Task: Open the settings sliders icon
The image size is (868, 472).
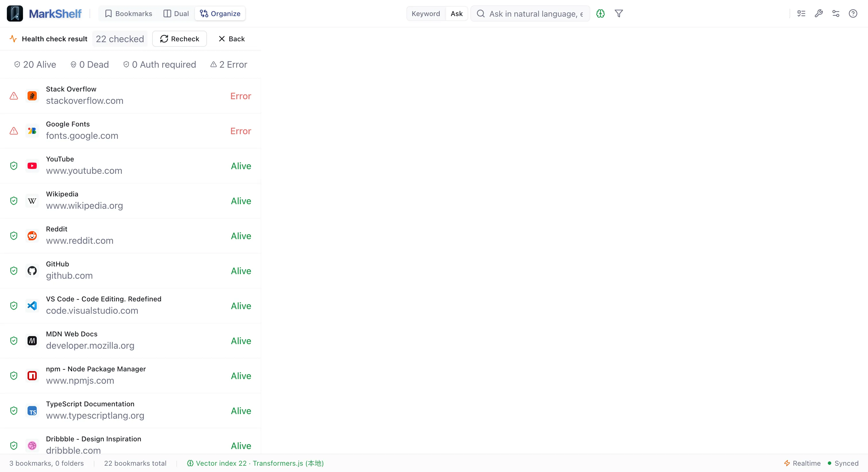Action: point(836,13)
